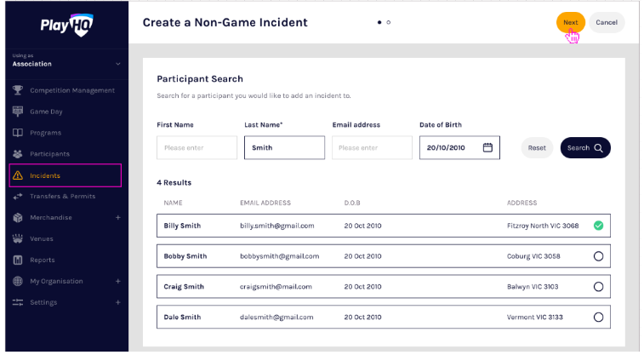Click Fitzroy North VIC 3068 address
This screenshot has width=644, height=355.
click(543, 226)
